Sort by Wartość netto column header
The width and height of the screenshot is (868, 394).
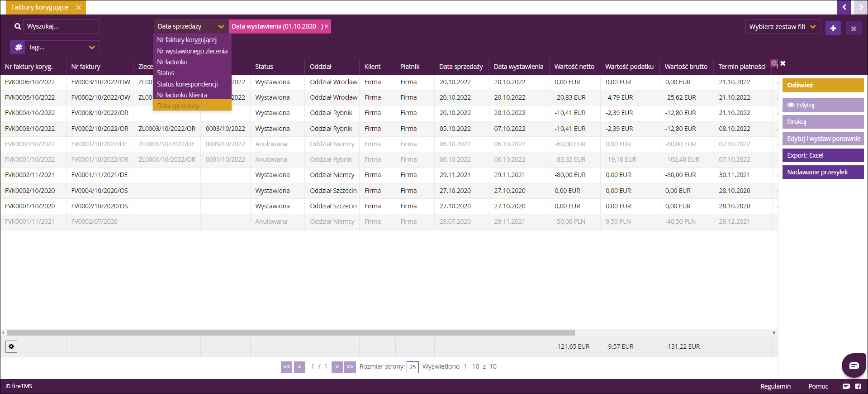pos(574,67)
